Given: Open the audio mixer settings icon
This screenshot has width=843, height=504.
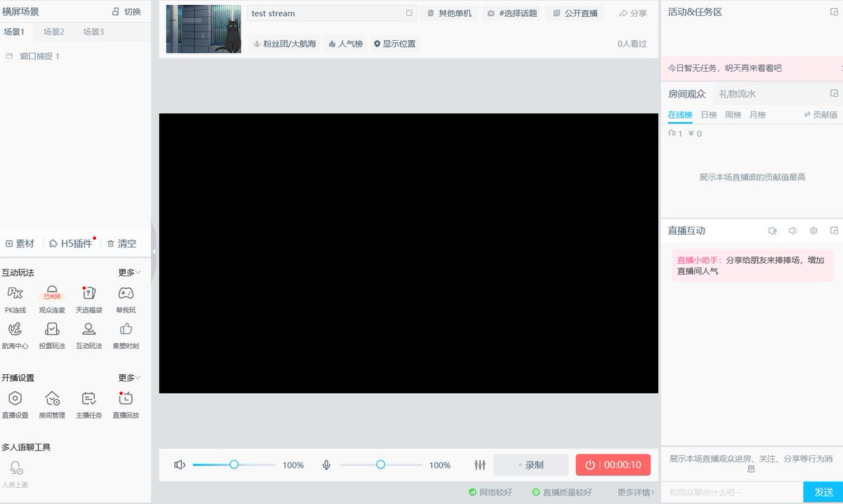Looking at the screenshot, I should point(481,465).
